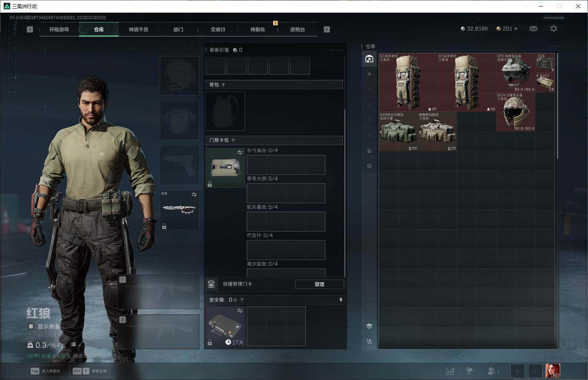Click the player avatar with level 60
Image resolution: width=588 pixels, height=380 pixels.
553,371
